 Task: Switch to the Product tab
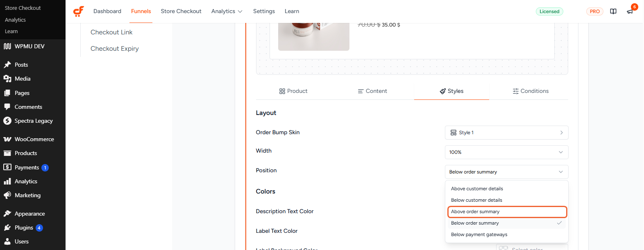point(293,91)
